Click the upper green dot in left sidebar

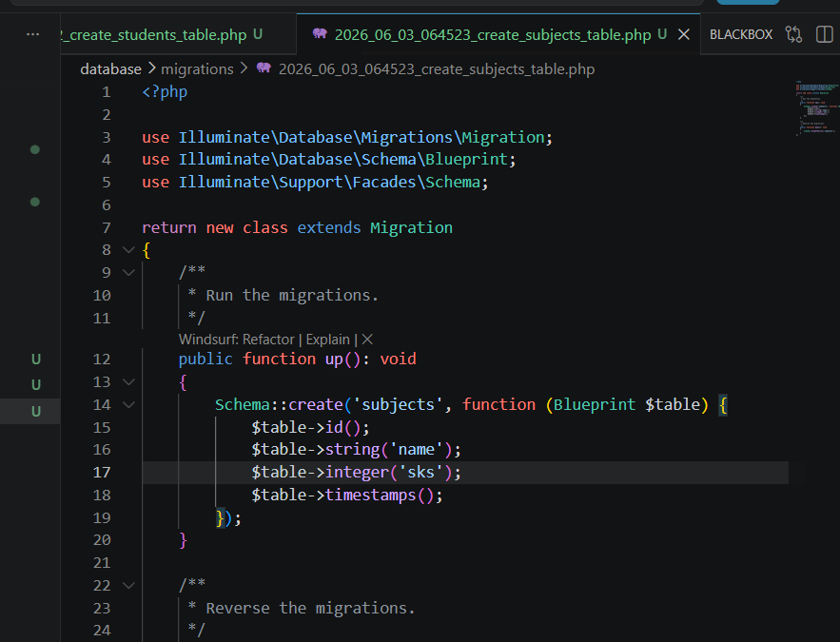[x=35, y=149]
